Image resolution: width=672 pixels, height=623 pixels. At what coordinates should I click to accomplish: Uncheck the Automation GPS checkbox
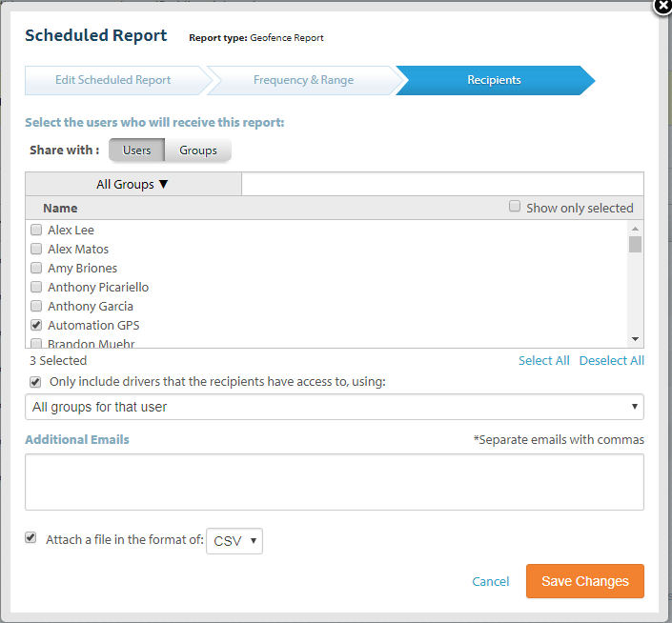click(x=36, y=325)
